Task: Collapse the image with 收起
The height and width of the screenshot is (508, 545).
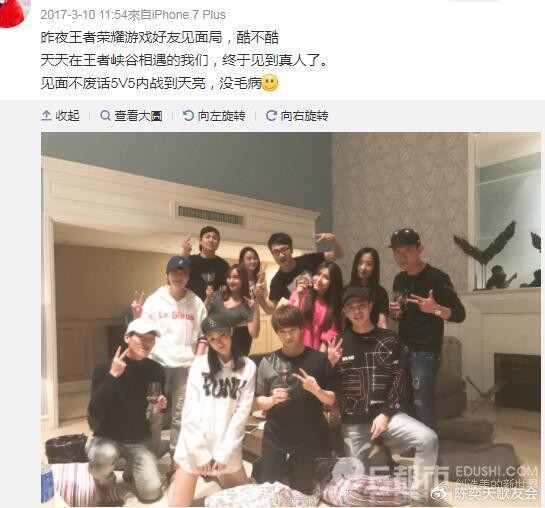Action: [x=61, y=115]
